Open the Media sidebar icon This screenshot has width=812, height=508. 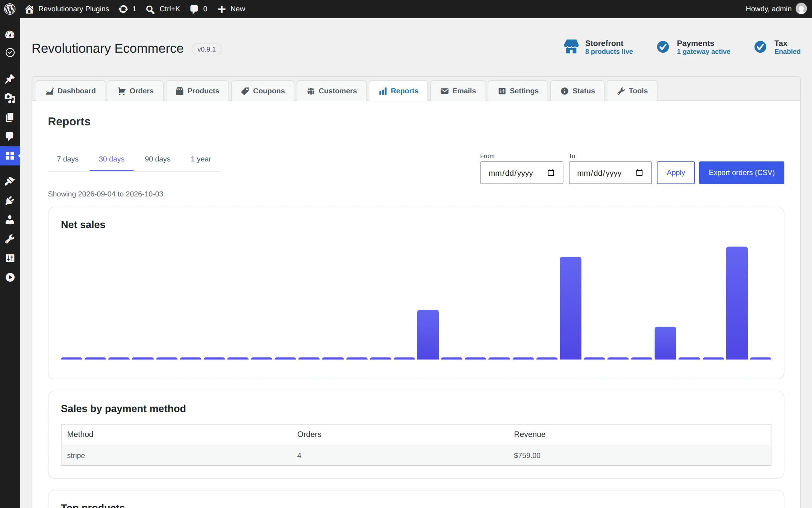click(10, 98)
